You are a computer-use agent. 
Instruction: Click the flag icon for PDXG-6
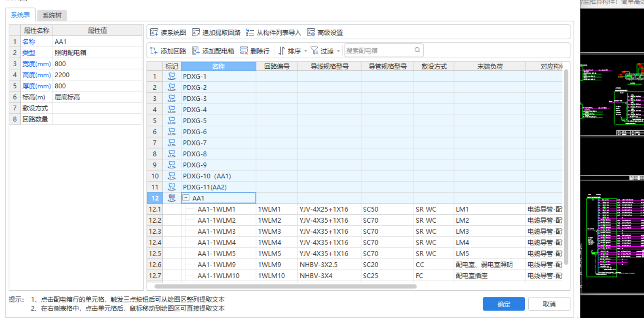[x=171, y=132]
